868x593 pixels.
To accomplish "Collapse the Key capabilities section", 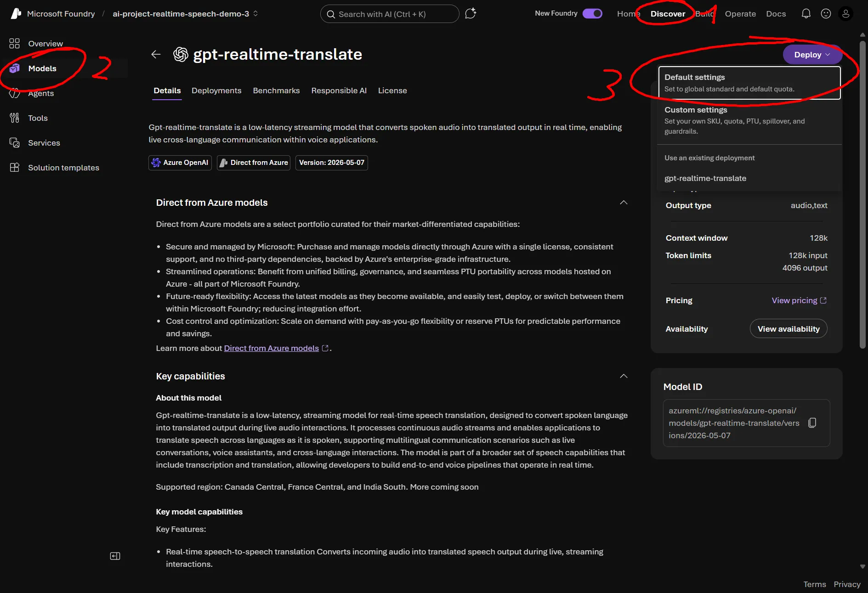I will tap(624, 376).
